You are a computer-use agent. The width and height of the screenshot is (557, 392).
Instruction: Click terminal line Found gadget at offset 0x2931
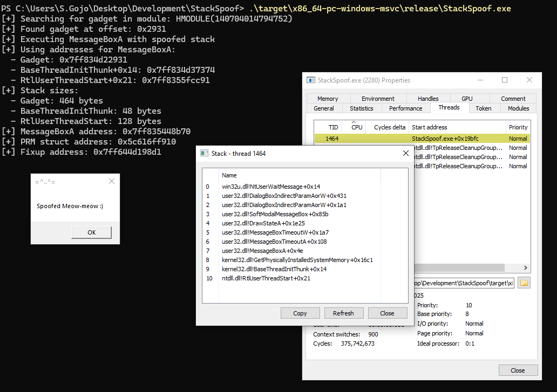pyautogui.click(x=84, y=29)
